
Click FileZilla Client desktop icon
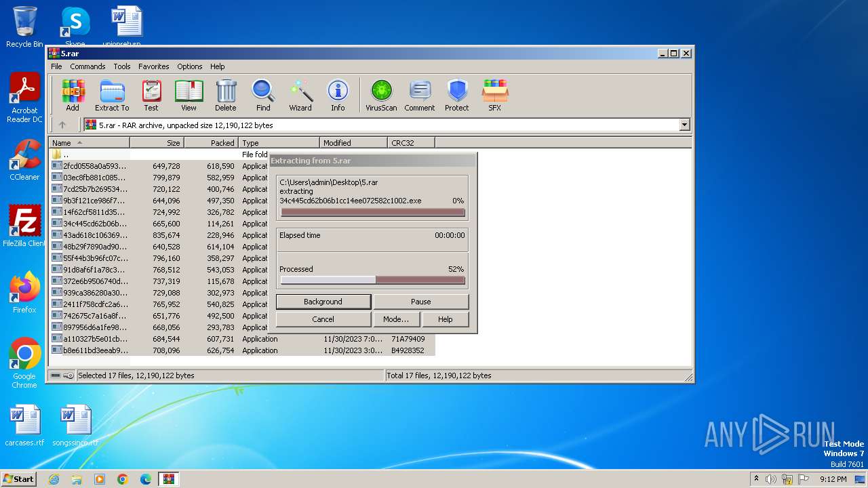click(x=24, y=226)
